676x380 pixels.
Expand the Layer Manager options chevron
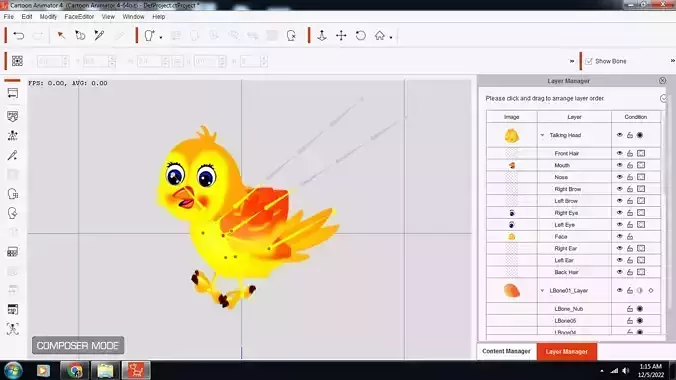(663, 99)
